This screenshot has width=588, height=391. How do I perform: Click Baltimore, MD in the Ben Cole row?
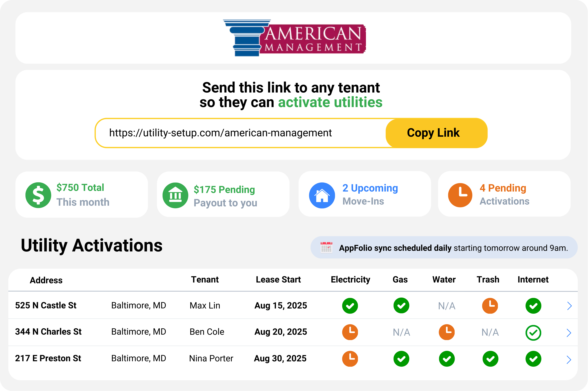coord(139,332)
